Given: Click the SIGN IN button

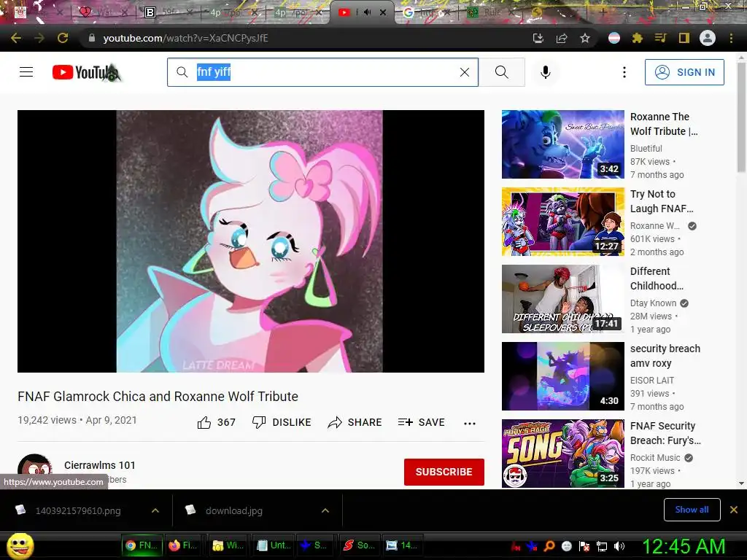Looking at the screenshot, I should 684,72.
